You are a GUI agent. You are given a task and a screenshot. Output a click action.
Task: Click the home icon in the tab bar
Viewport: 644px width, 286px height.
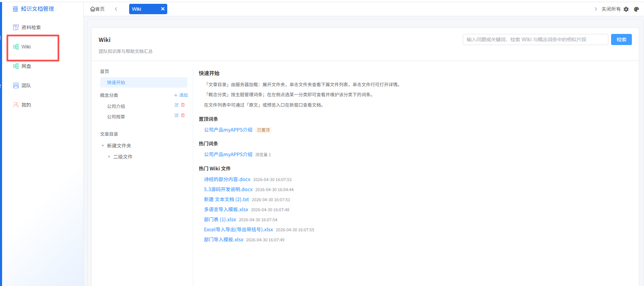[92, 9]
